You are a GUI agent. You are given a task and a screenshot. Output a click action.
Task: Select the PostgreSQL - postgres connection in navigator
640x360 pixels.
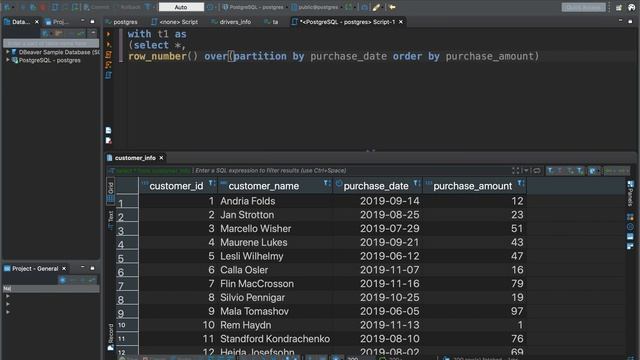point(49,60)
